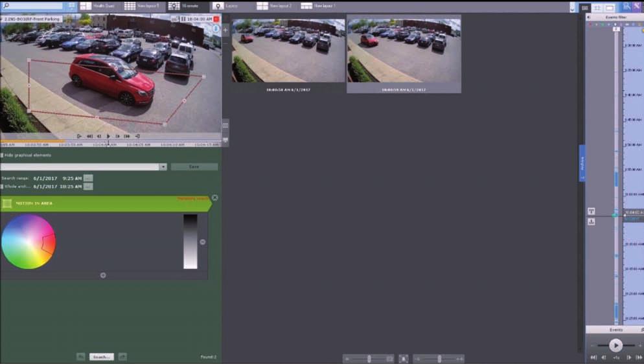Jump to the next fragment
The height and width of the screenshot is (364, 644).
click(127, 136)
